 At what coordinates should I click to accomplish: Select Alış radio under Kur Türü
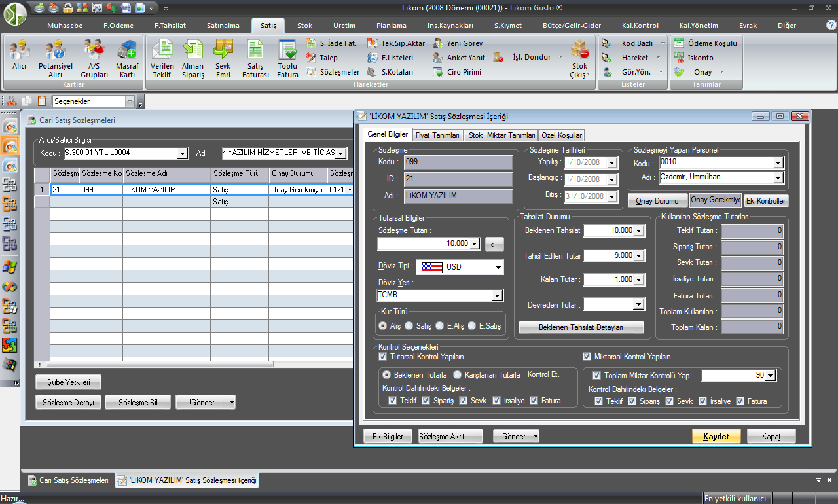(383, 325)
